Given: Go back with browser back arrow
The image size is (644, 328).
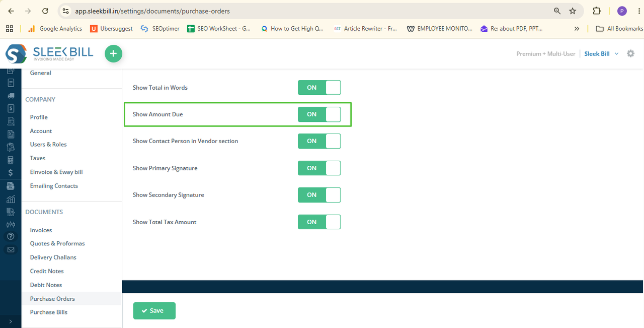Looking at the screenshot, I should 11,11.
